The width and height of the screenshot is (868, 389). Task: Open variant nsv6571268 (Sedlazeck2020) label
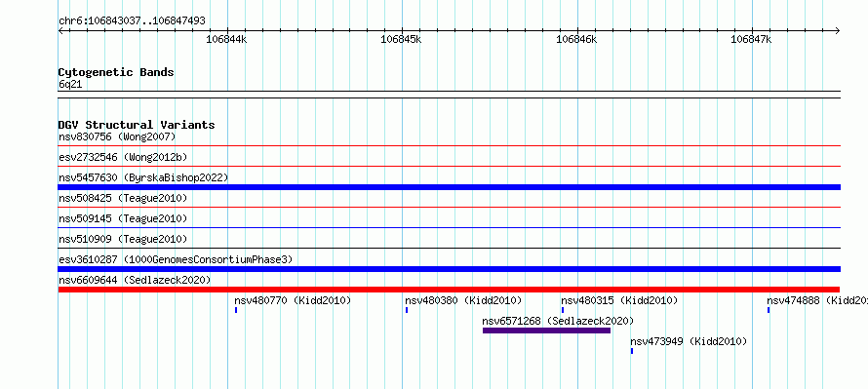pyautogui.click(x=558, y=321)
